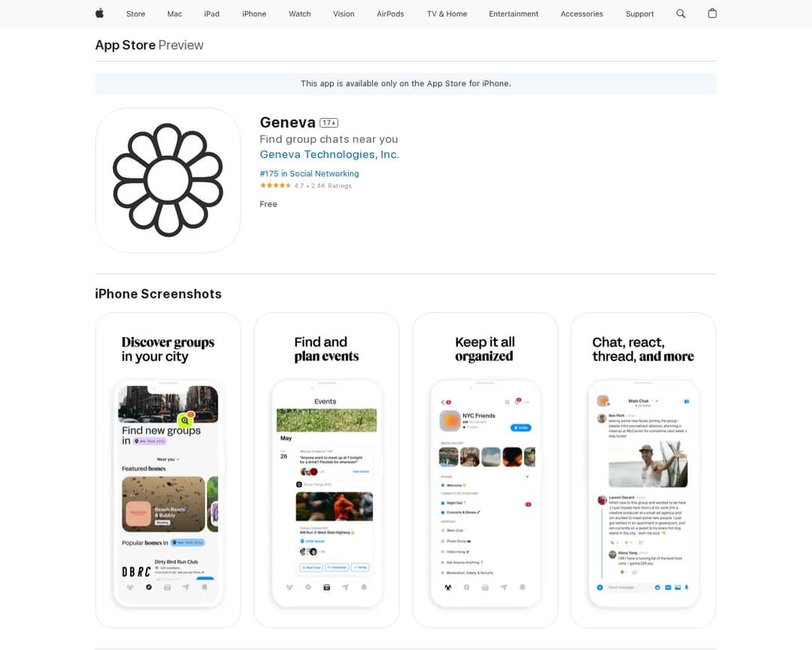Open the Watch navigation item
The width and height of the screenshot is (812, 650).
tap(300, 14)
